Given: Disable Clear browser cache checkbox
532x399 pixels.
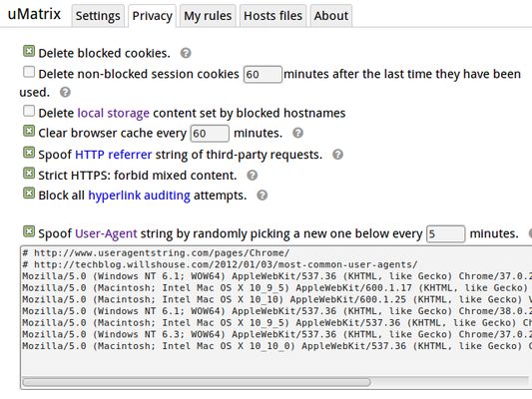Looking at the screenshot, I should pyautogui.click(x=29, y=131).
